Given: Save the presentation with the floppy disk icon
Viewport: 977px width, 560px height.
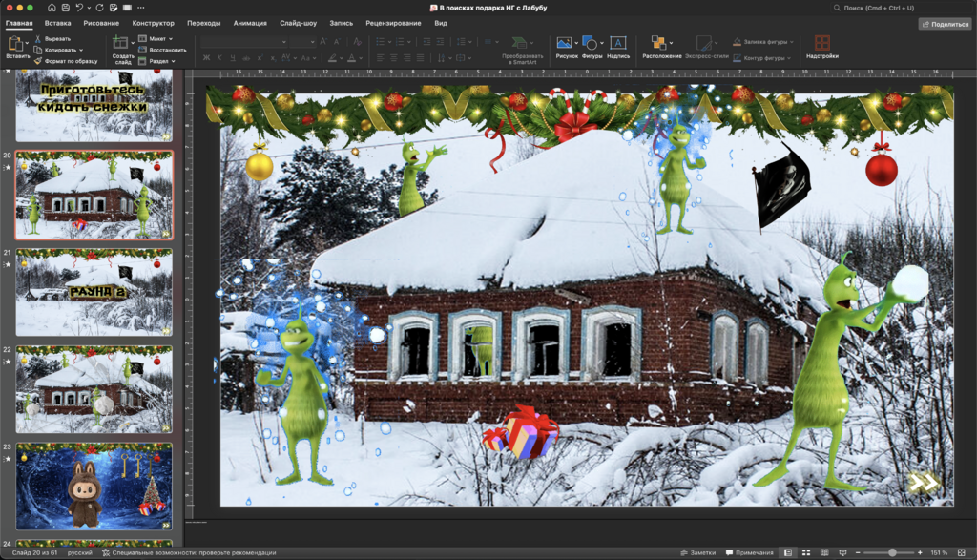Looking at the screenshot, I should [66, 8].
